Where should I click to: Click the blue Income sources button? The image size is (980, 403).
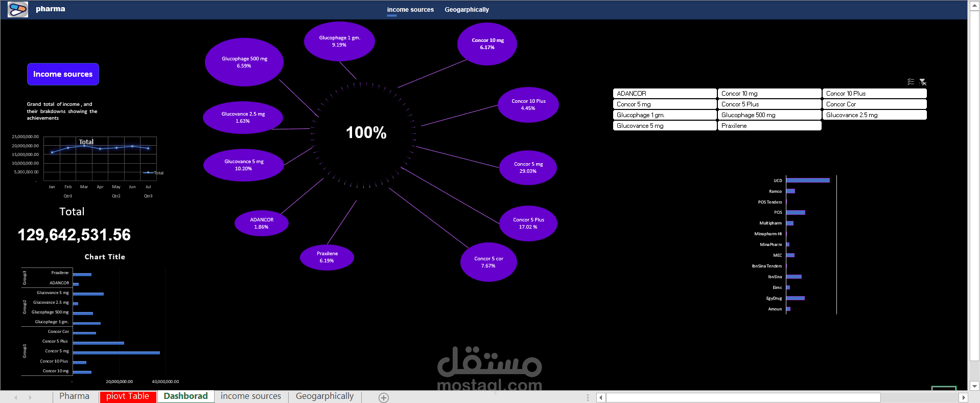coord(63,74)
